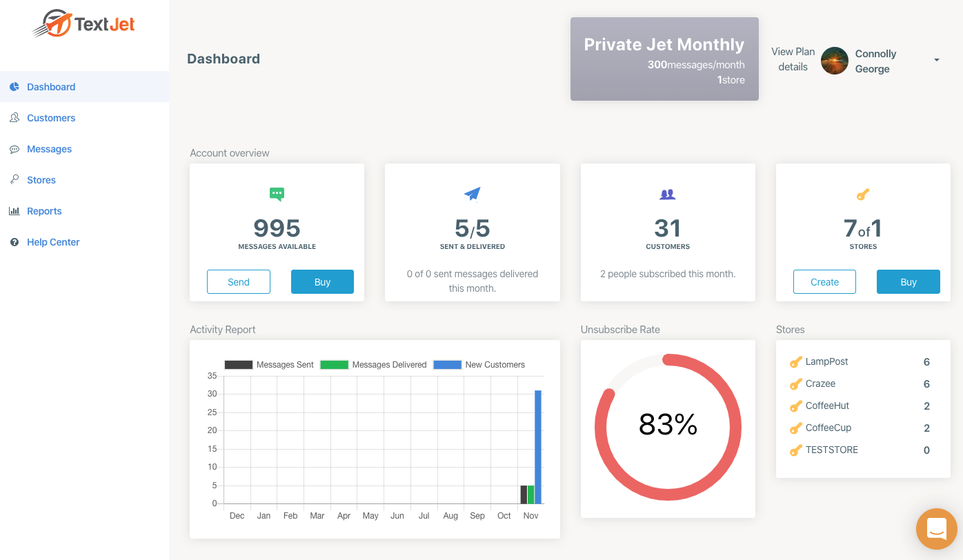The height and width of the screenshot is (560, 963).
Task: Toggle Messages Sent legend swatch
Action: pyautogui.click(x=239, y=365)
